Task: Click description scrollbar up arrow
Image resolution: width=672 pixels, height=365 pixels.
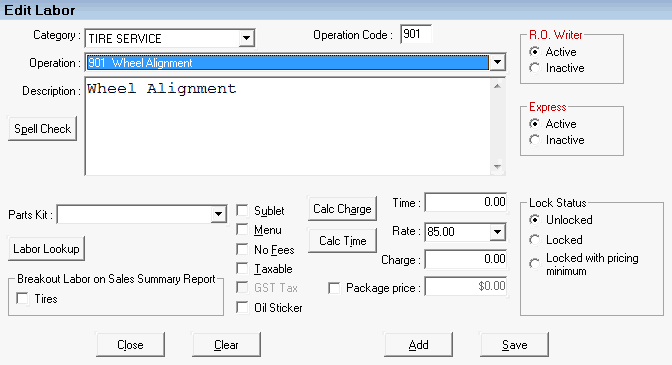Action: point(497,86)
